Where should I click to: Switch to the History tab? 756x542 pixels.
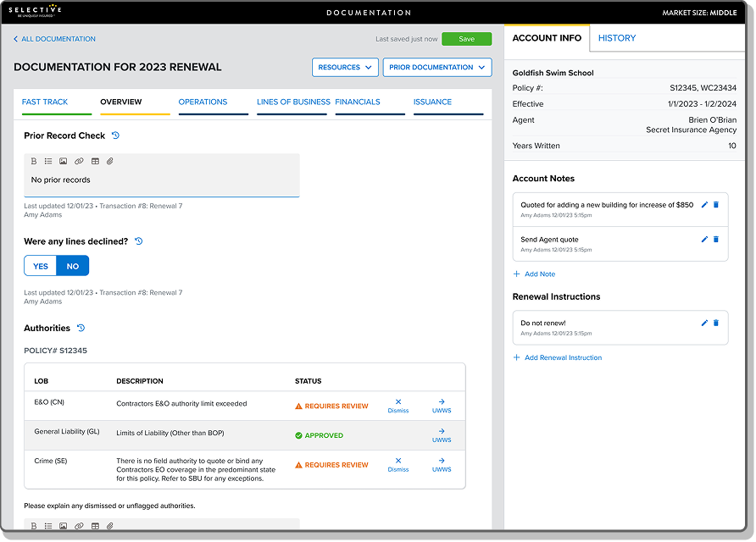tap(617, 38)
